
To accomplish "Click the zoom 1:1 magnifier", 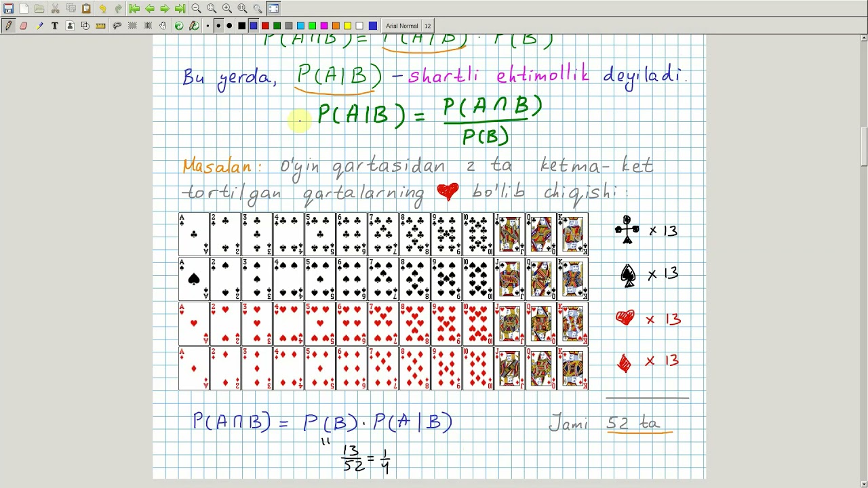I will coord(242,9).
